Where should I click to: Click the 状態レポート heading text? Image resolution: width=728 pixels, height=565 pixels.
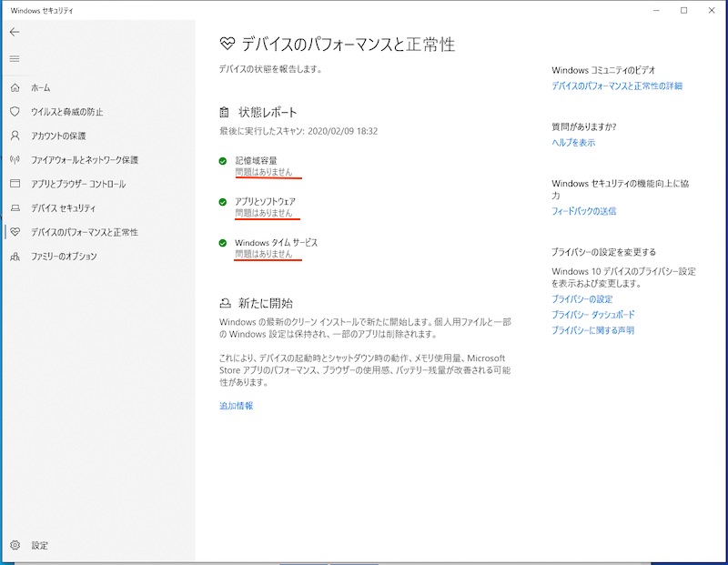[268, 112]
